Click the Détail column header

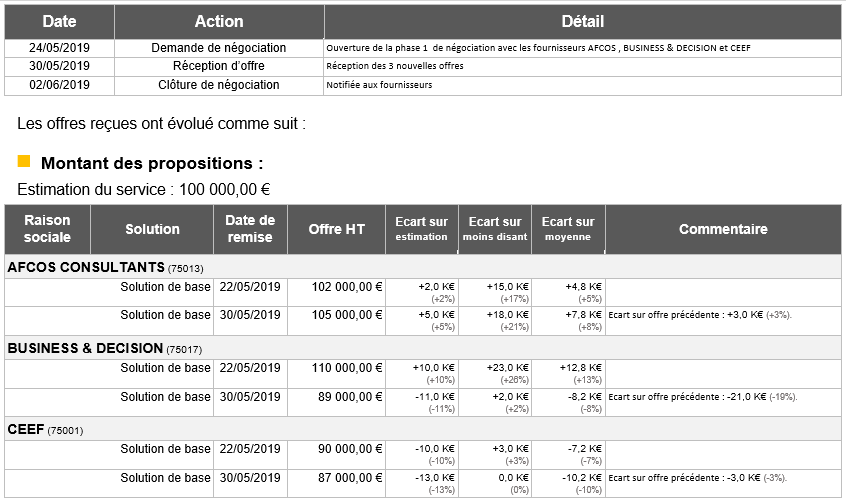[583, 22]
